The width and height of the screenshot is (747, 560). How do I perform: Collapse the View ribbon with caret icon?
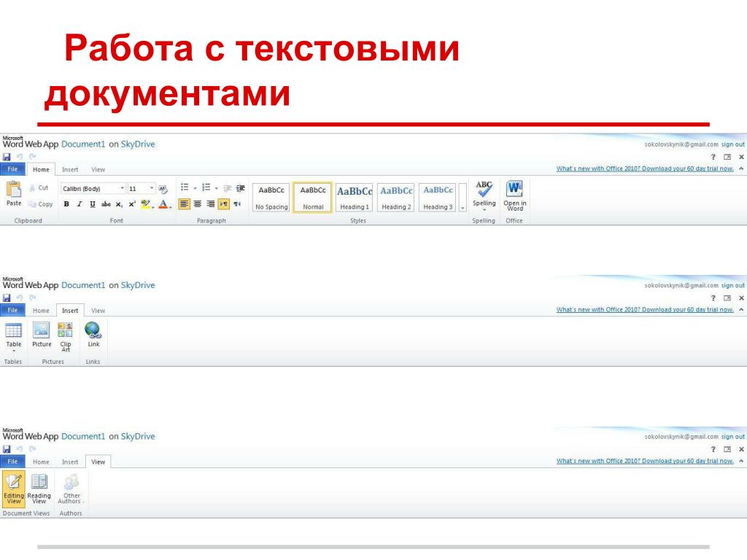[x=741, y=461]
